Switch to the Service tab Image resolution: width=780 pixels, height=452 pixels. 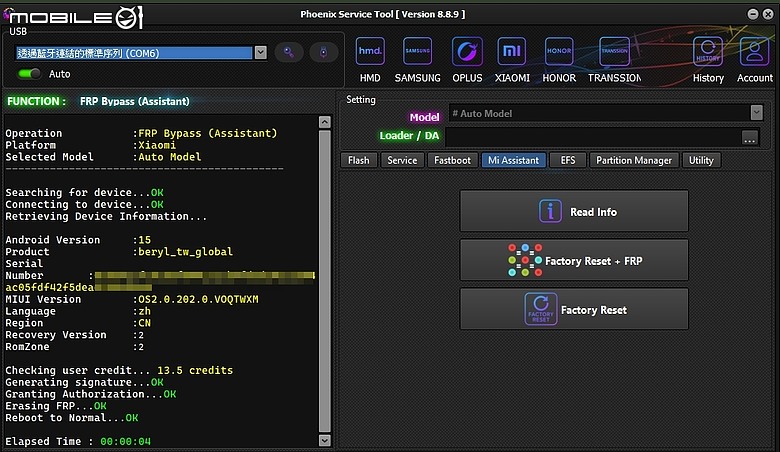402,160
